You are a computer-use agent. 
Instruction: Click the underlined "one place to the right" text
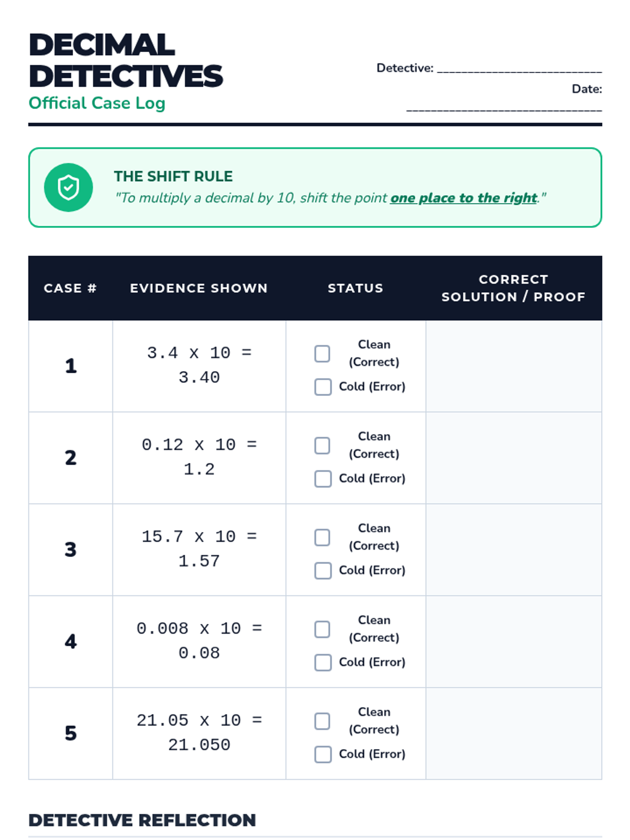pyautogui.click(x=464, y=198)
